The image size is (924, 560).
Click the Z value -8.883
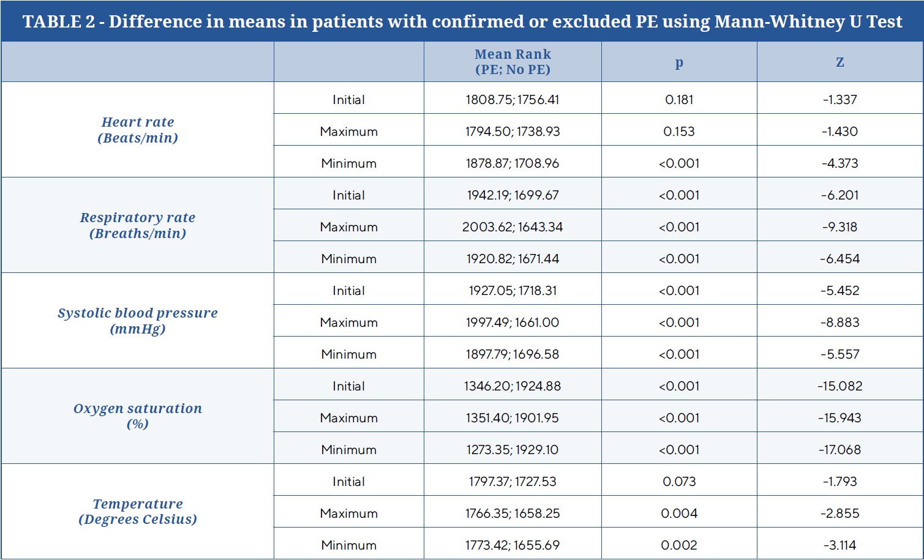(x=840, y=323)
